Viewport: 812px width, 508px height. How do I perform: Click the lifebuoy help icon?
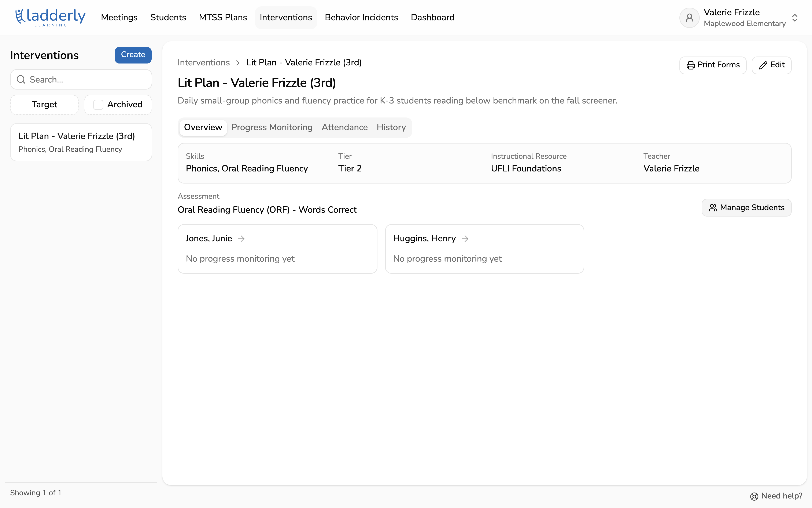pos(754,496)
